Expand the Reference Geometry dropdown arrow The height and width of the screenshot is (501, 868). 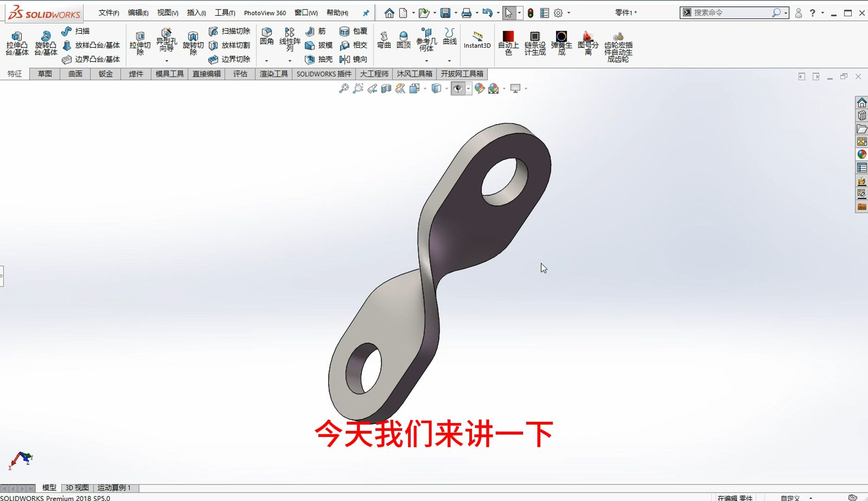tap(427, 61)
